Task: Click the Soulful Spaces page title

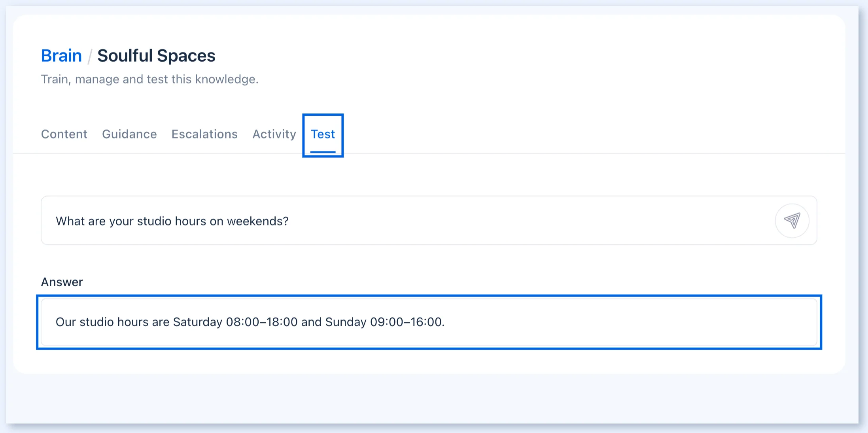Action: pos(156,56)
